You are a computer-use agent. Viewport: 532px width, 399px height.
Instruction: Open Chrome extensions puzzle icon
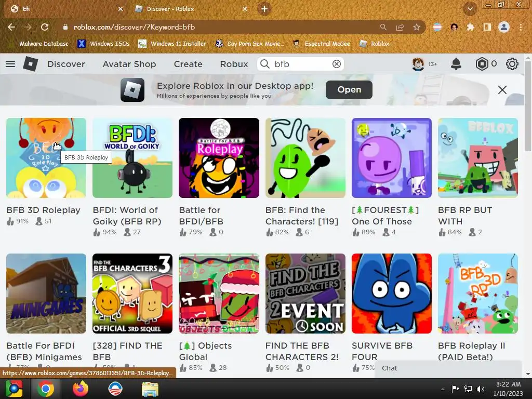click(x=470, y=27)
